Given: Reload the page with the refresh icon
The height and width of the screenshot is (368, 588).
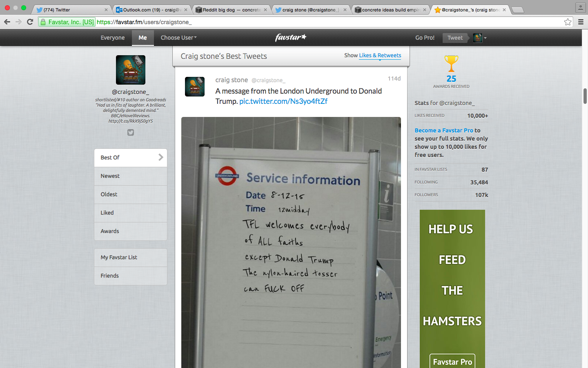Looking at the screenshot, I should (x=30, y=22).
